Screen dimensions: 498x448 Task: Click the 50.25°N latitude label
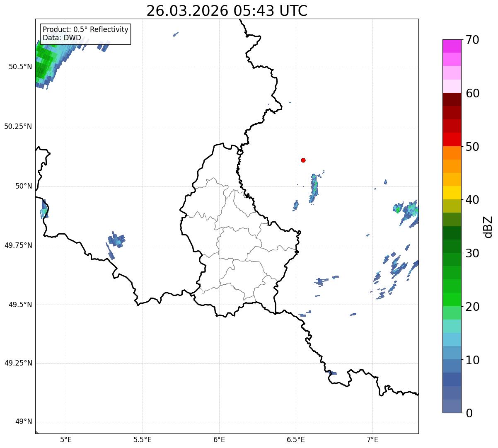pos(18,126)
